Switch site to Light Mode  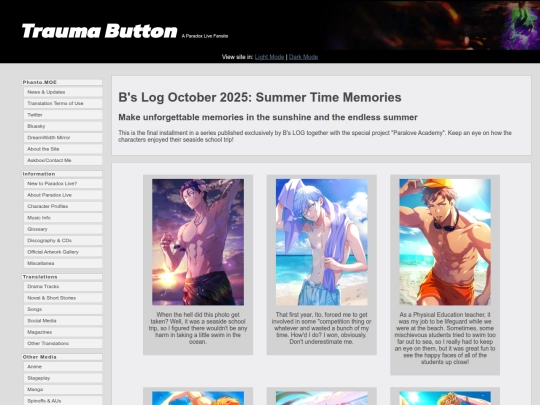coord(269,57)
